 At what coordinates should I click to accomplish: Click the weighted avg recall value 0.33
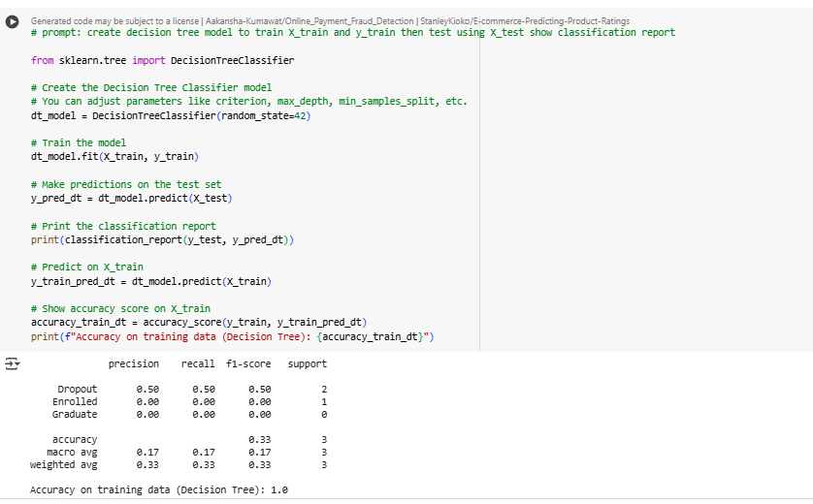pyautogui.click(x=204, y=464)
